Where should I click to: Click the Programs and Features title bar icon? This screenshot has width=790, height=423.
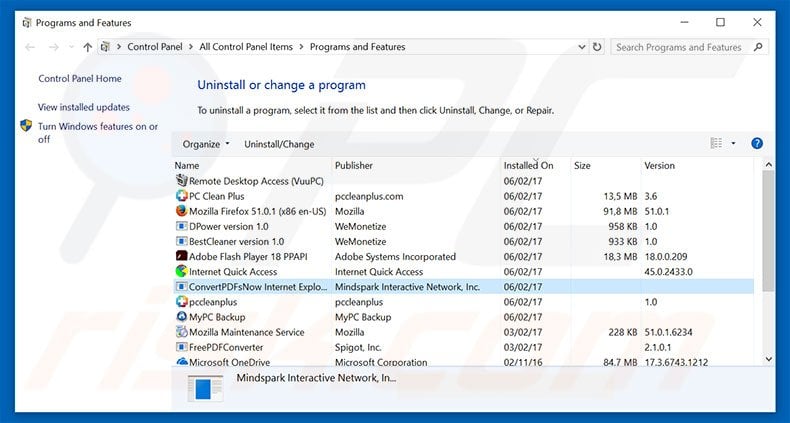27,23
